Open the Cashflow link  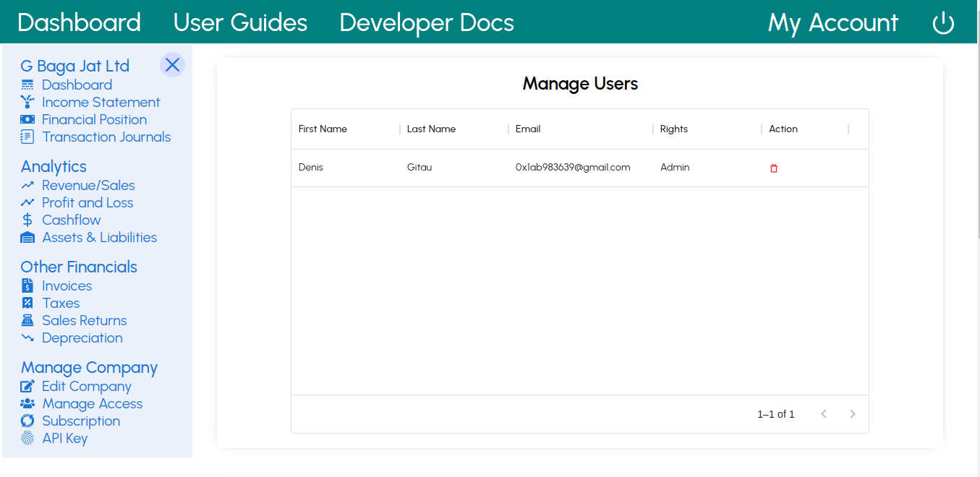[x=72, y=220]
